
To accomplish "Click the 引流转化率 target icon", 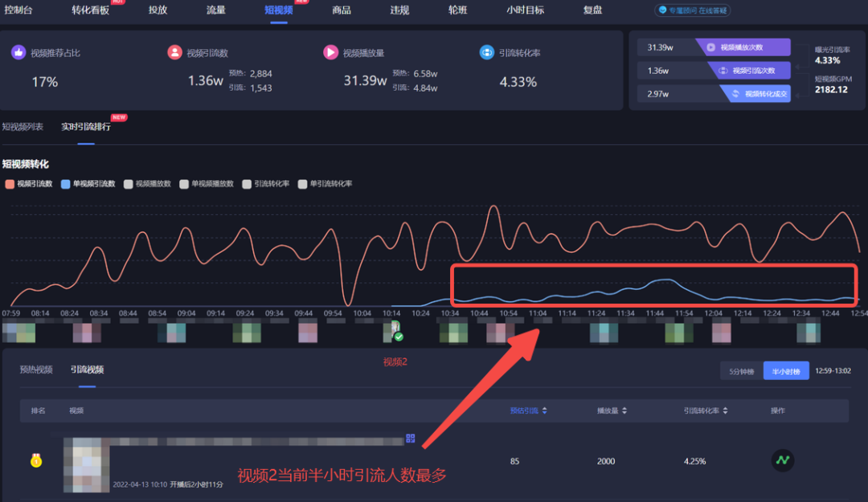I will 486,52.
